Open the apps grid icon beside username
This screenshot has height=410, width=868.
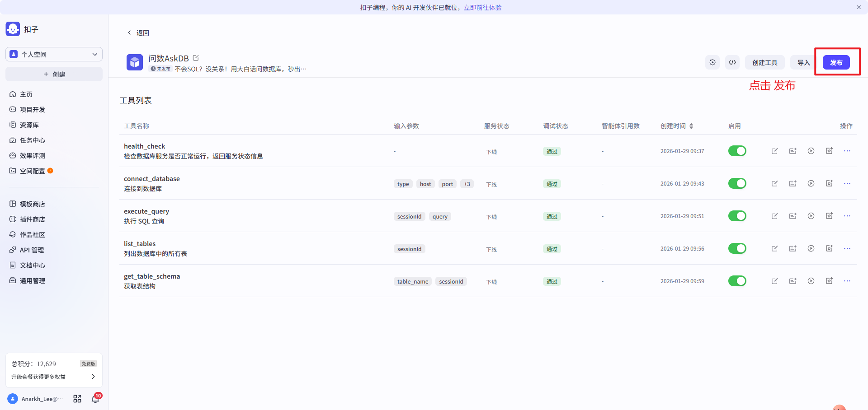coord(77,399)
